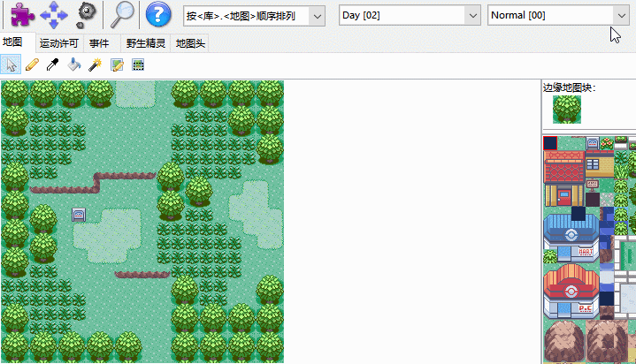Select the red flowers tile in palette
This screenshot has width=636, height=364.
[607, 143]
